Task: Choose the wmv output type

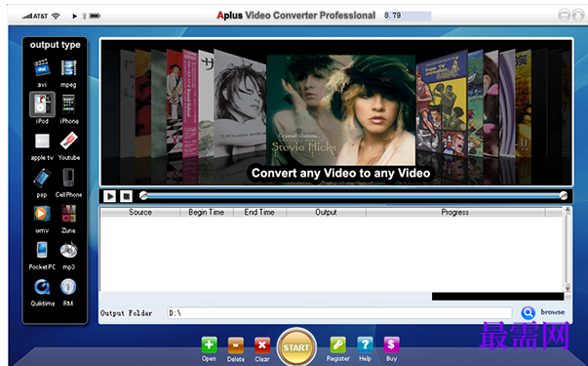Action: point(42,213)
